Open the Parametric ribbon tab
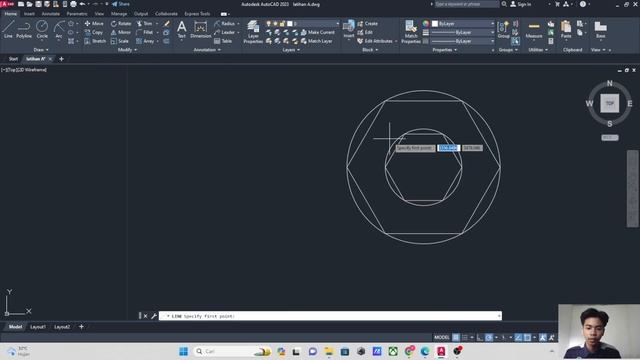Viewport: 640px width, 360px height. pos(77,13)
